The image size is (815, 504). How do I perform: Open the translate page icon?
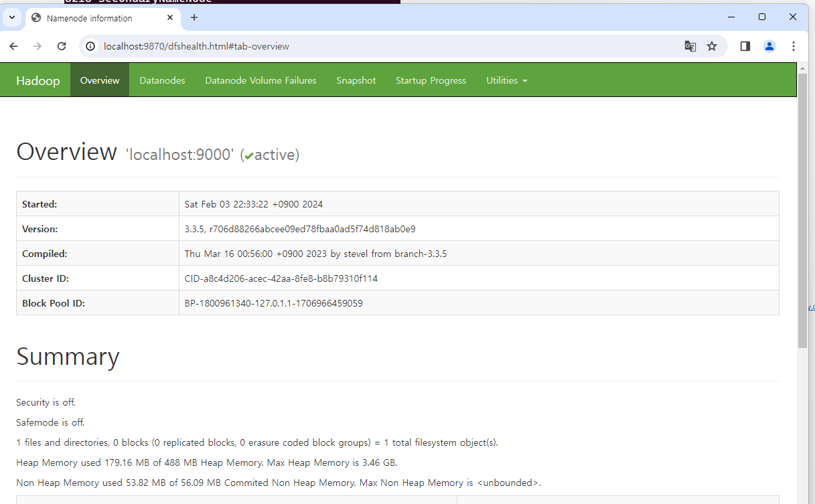(x=690, y=46)
